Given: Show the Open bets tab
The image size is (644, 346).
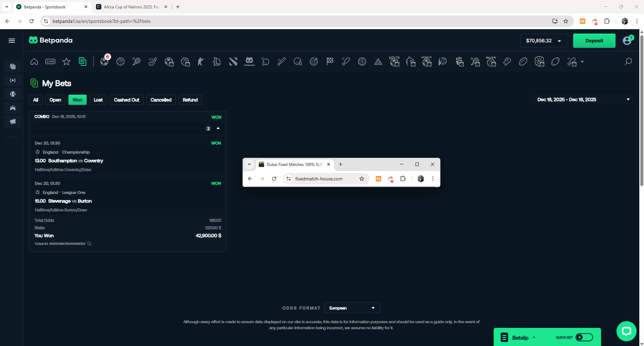Looking at the screenshot, I should [55, 100].
